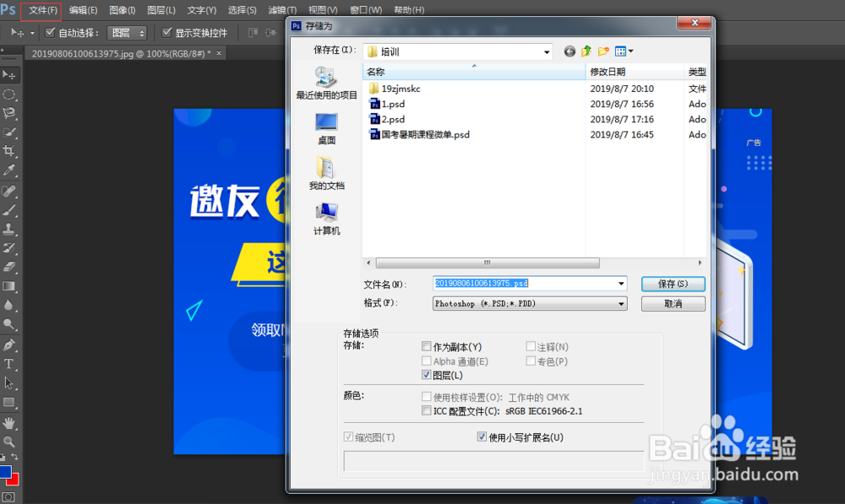Disable the 使用小写扩展名 checkbox
Viewport: 845px width, 504px height.
pyautogui.click(x=482, y=436)
